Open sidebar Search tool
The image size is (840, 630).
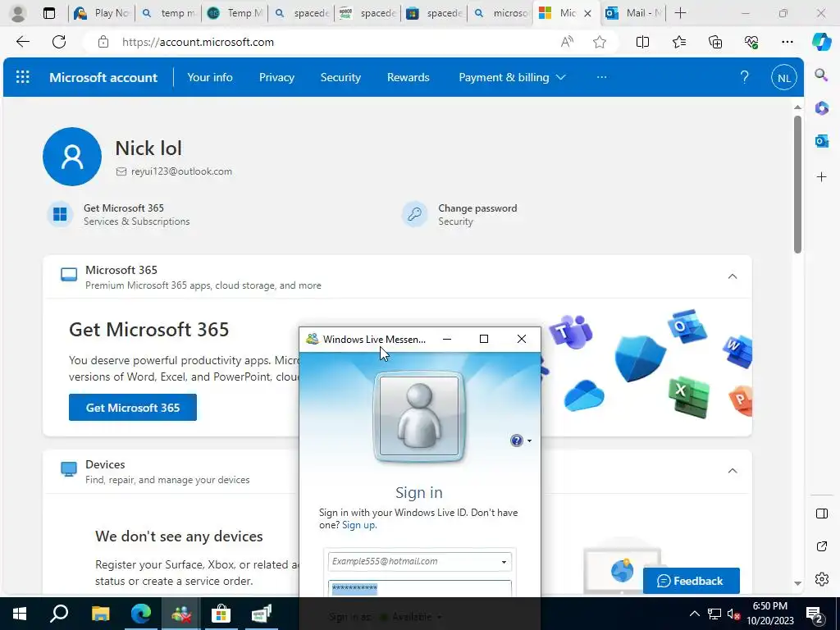click(821, 75)
